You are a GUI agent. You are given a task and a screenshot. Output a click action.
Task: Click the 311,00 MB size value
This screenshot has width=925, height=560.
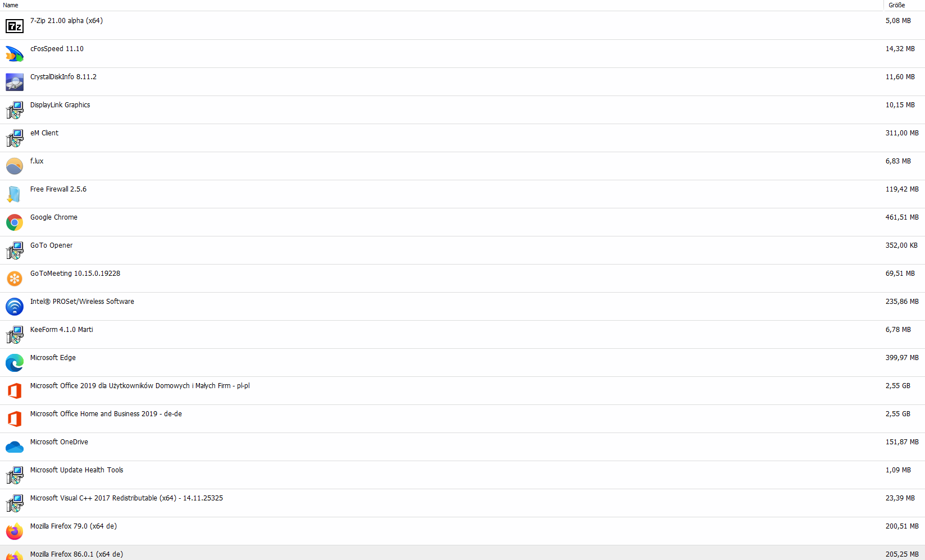[902, 133]
